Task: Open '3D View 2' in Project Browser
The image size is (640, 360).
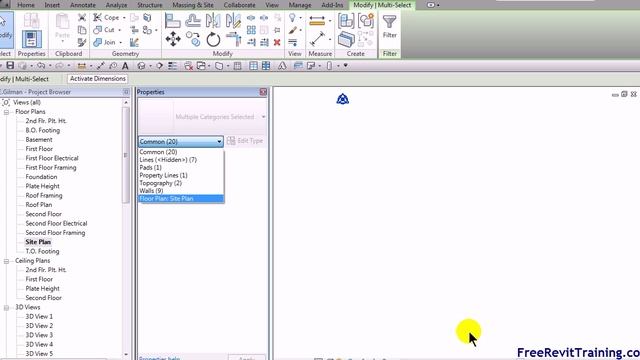Action: pyautogui.click(x=39, y=326)
